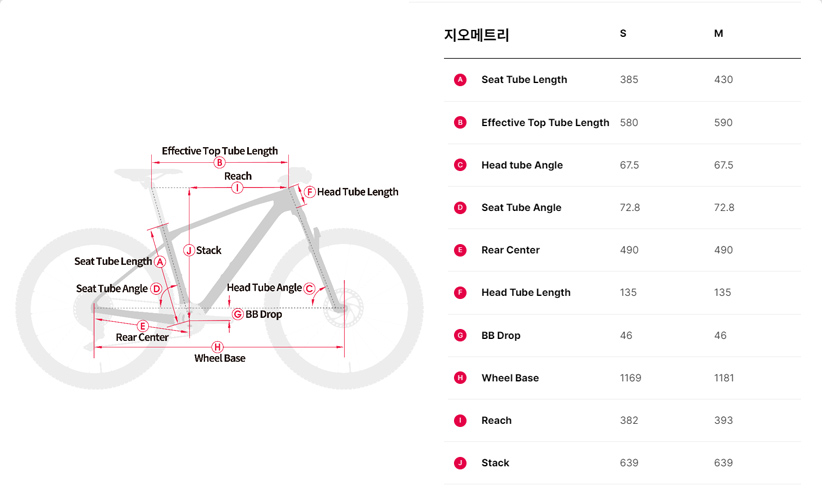Click the circled B marker on the diagram
Image resolution: width=822 pixels, height=492 pixels.
(x=219, y=163)
